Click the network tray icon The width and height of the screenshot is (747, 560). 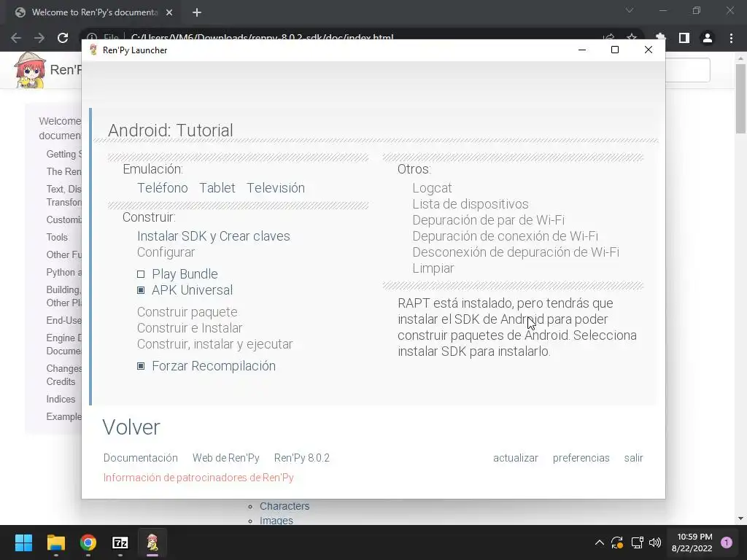click(x=637, y=542)
